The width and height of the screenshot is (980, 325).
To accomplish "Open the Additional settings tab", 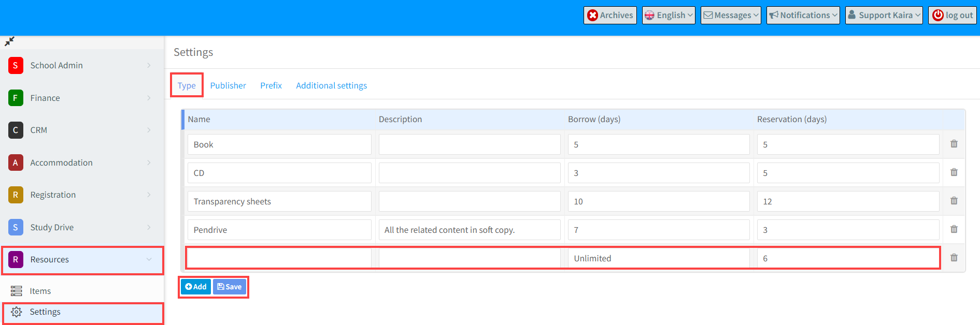I will (x=331, y=85).
